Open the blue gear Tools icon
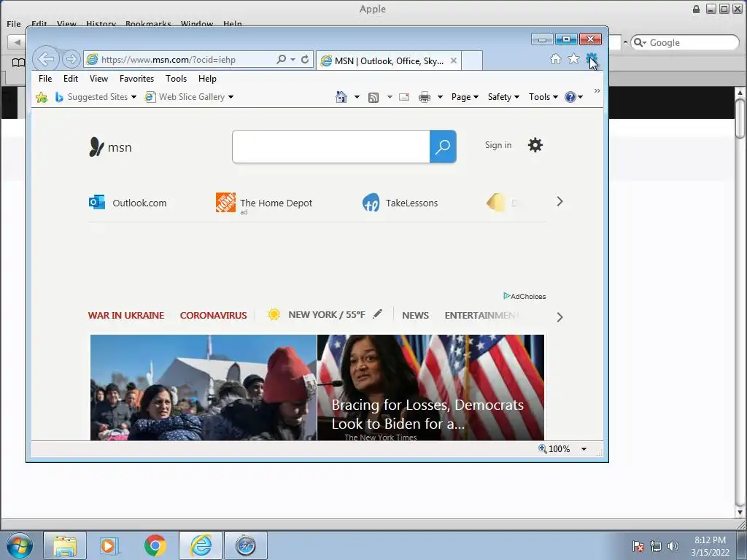Screen dimensions: 747x560 point(591,59)
